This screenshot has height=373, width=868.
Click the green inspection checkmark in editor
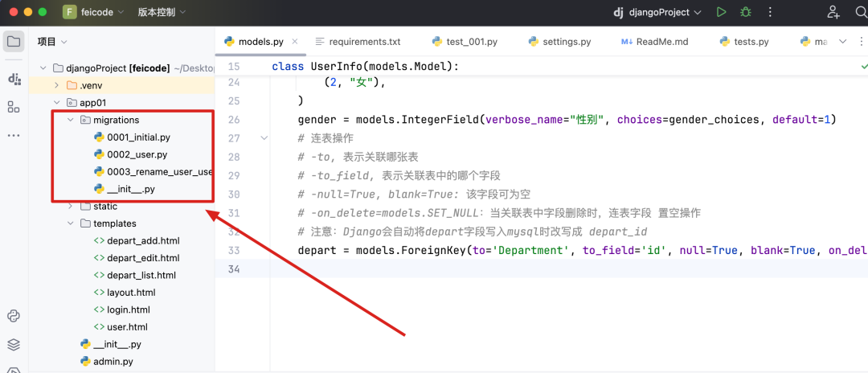click(x=863, y=67)
